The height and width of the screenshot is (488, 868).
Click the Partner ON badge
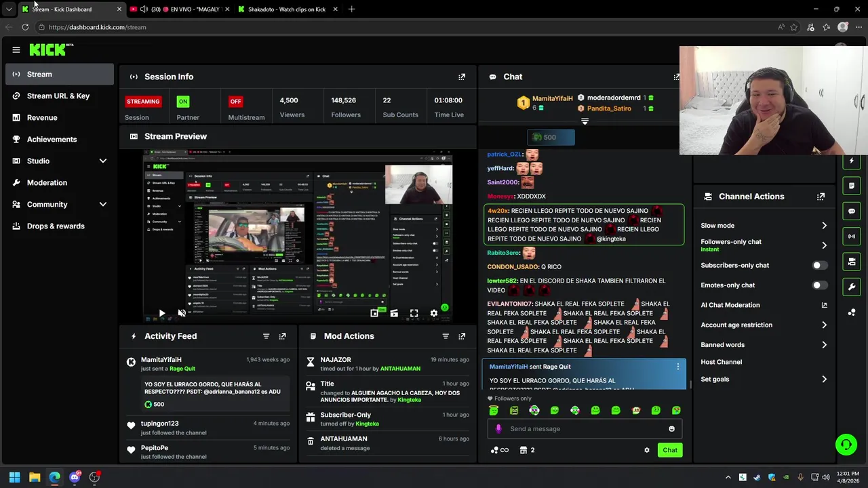tap(182, 102)
